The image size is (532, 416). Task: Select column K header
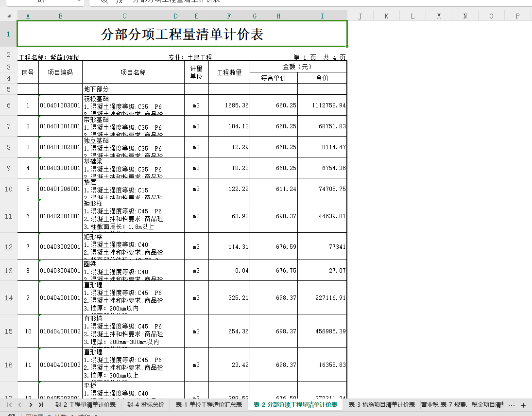[386, 16]
